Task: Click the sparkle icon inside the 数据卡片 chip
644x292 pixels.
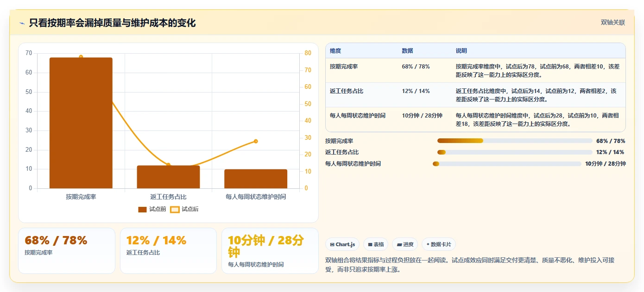Action: (428, 244)
